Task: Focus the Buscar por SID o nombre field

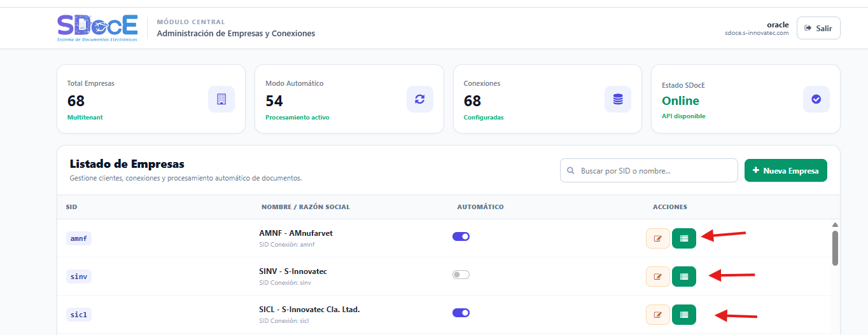Action: [649, 170]
